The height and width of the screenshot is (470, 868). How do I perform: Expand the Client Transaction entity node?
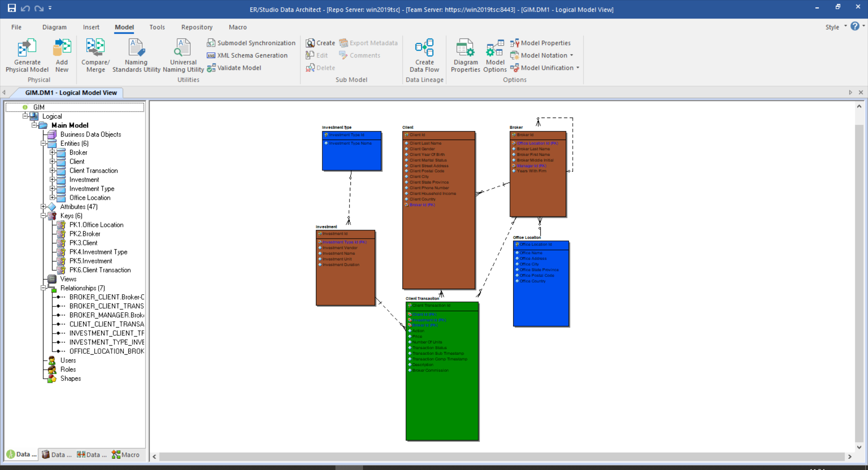coord(52,170)
